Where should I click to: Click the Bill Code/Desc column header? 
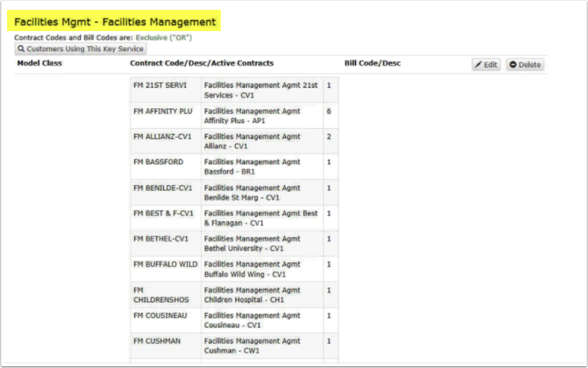[x=372, y=63]
